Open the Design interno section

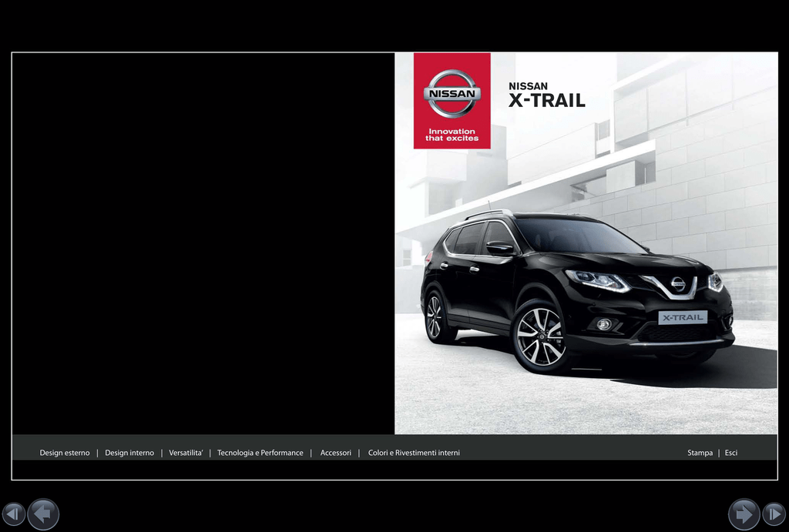129,453
